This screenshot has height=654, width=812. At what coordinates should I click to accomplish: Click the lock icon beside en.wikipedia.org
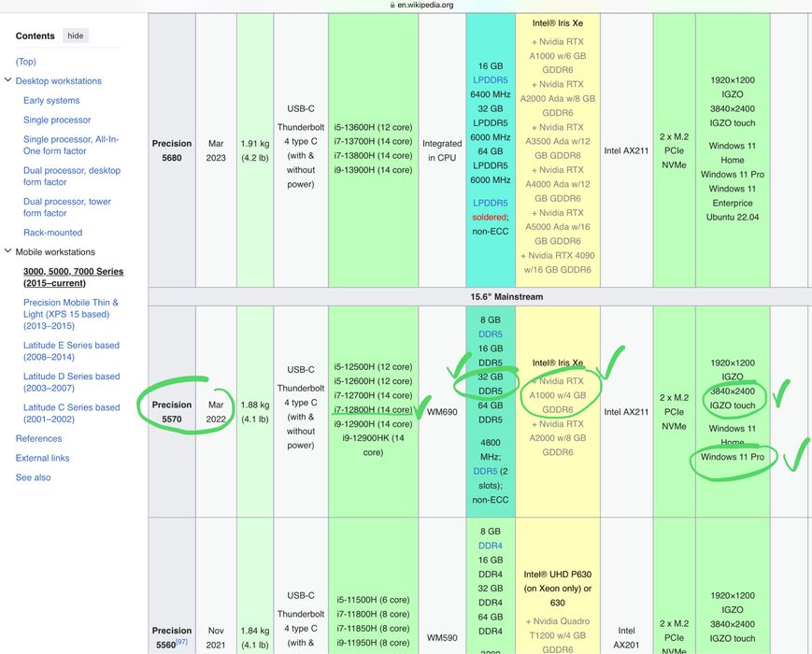pos(392,6)
